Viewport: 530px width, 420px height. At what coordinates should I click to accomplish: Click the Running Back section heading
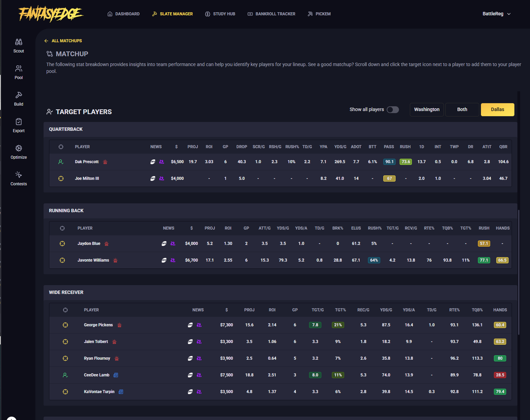pyautogui.click(x=66, y=211)
